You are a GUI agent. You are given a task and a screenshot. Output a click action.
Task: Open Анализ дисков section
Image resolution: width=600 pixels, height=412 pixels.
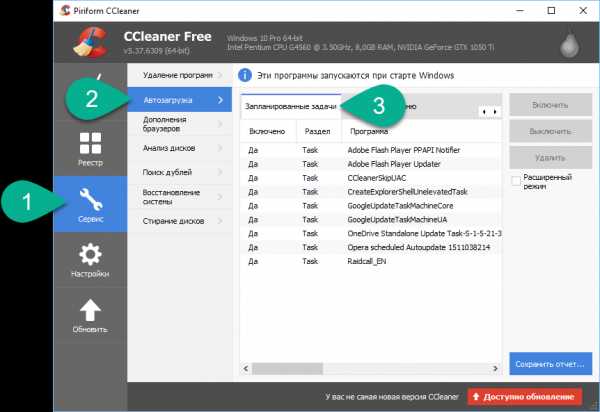pyautogui.click(x=179, y=148)
